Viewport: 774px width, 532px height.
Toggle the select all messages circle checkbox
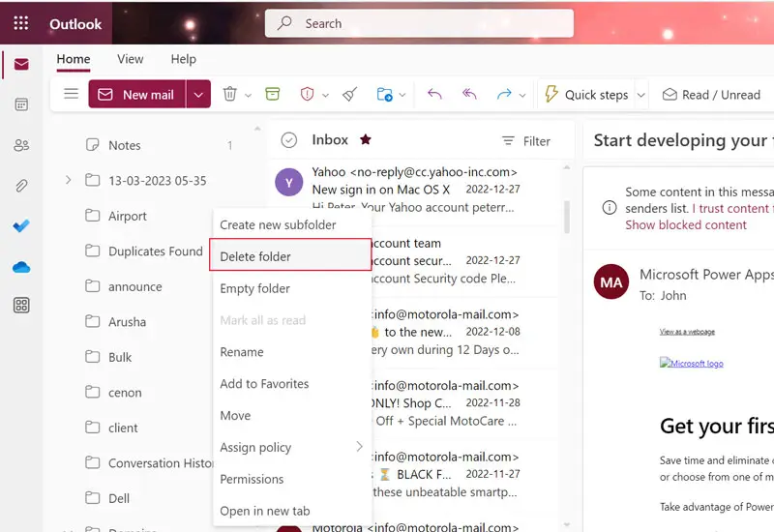point(288,140)
